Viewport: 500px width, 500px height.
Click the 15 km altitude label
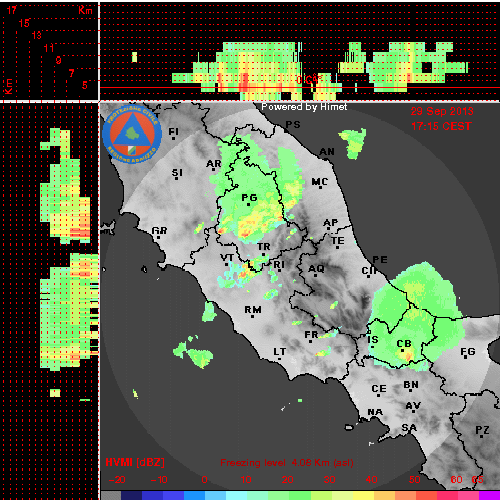[x=24, y=23]
